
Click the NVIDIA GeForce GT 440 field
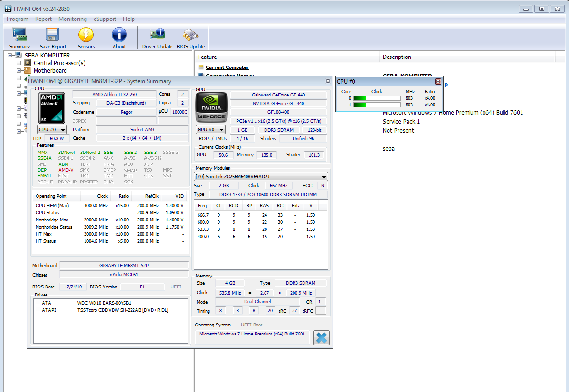tap(278, 104)
